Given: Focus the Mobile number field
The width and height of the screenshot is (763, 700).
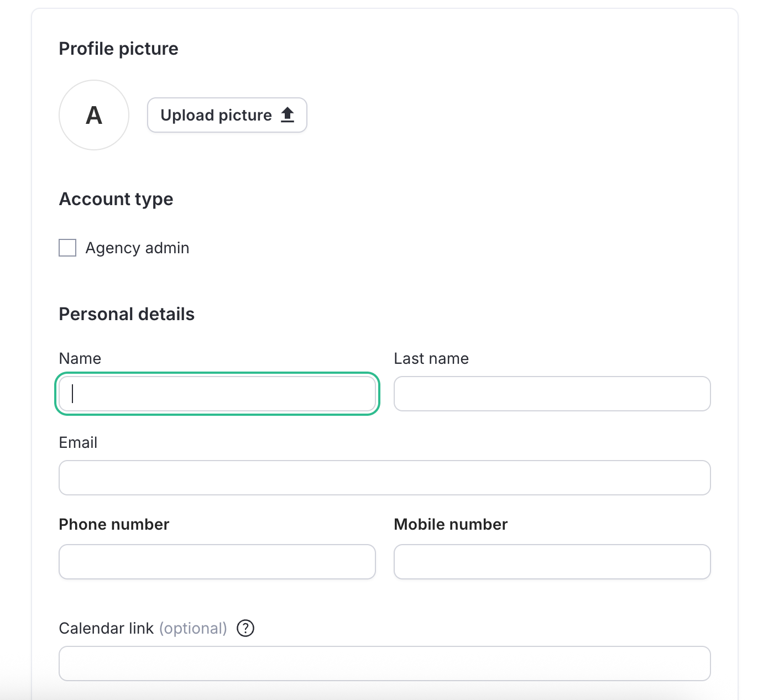Looking at the screenshot, I should (x=552, y=562).
